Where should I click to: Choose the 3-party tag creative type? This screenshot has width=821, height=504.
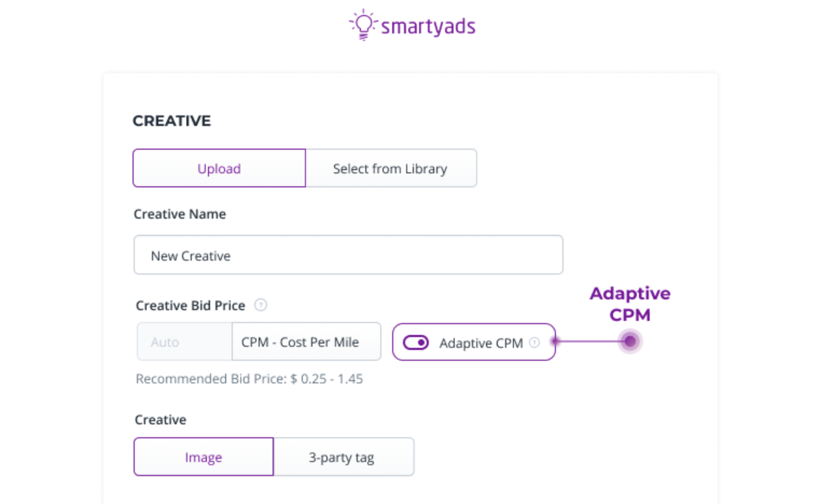click(342, 457)
